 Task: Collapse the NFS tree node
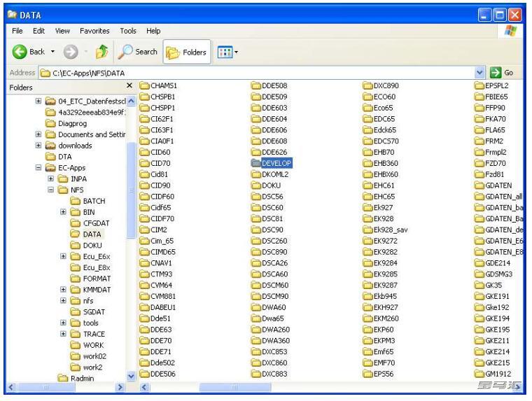coord(51,190)
